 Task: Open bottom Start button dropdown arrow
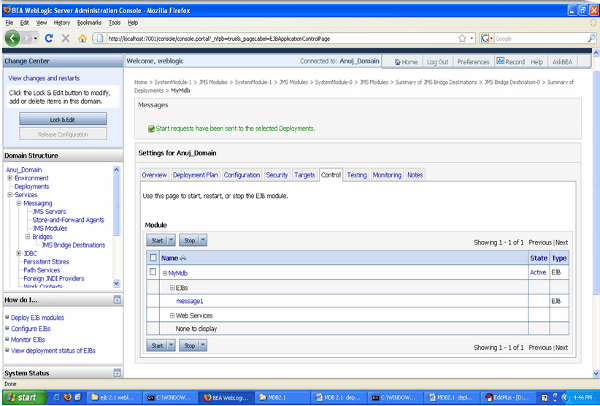[171, 346]
